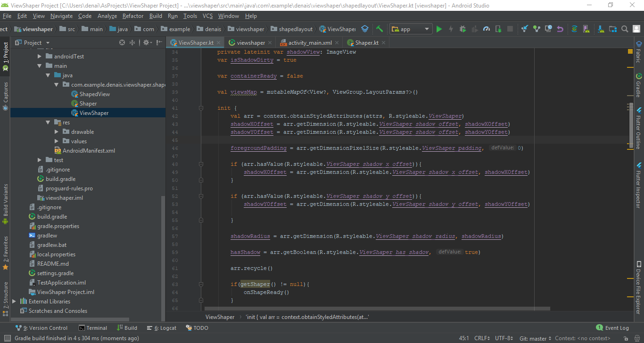Image resolution: width=644 pixels, height=343 pixels.
Task: Click the editor's horizontal scrollbar
Action: click(377, 309)
